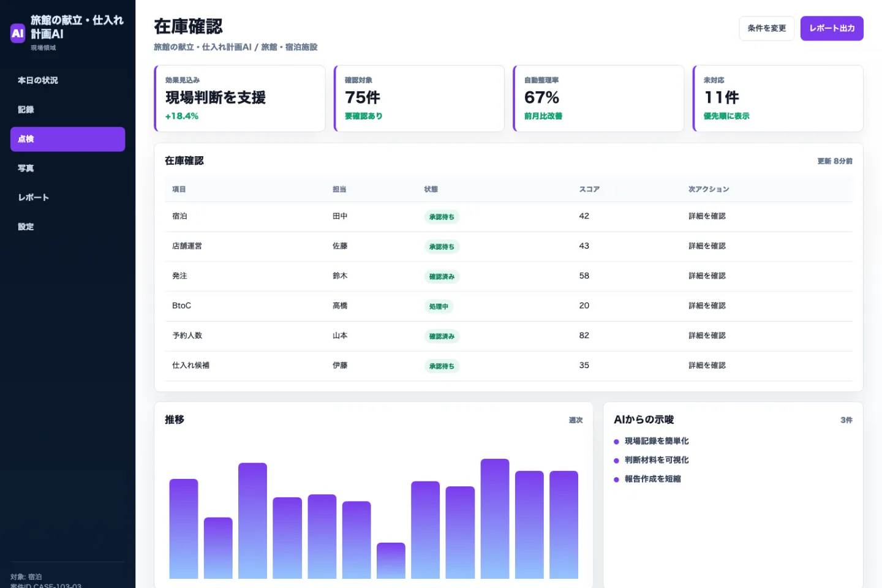Image resolution: width=882 pixels, height=588 pixels.
Task: Click the 次アクション column header
Action: pos(709,189)
